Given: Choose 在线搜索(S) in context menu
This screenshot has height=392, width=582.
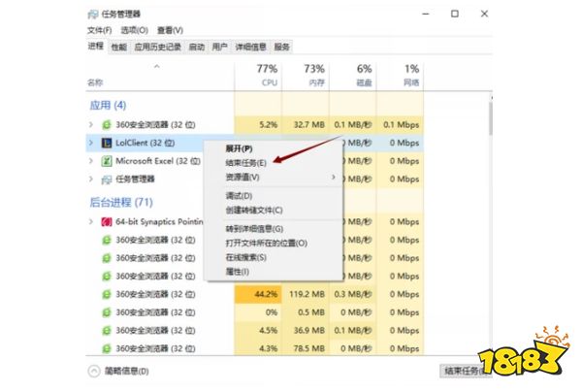Looking at the screenshot, I should (245, 257).
